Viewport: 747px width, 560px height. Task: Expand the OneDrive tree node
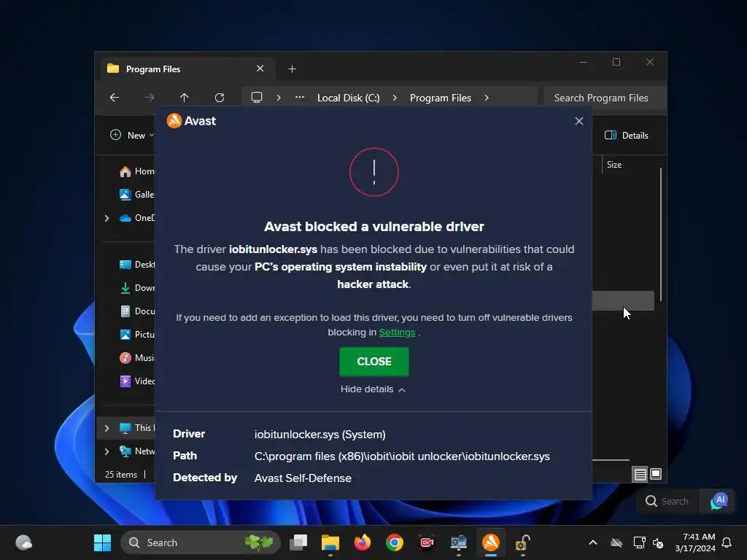click(107, 218)
